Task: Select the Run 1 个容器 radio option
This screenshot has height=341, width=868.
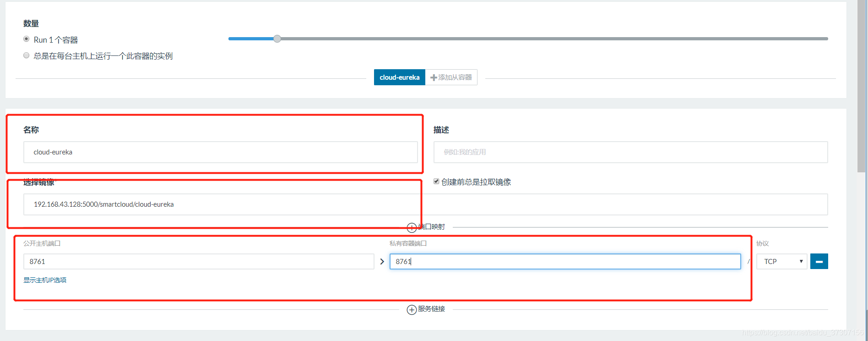Action: pyautogui.click(x=26, y=39)
